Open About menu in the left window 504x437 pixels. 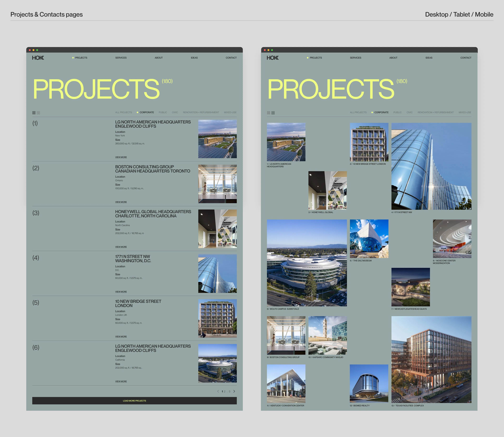[x=159, y=58]
